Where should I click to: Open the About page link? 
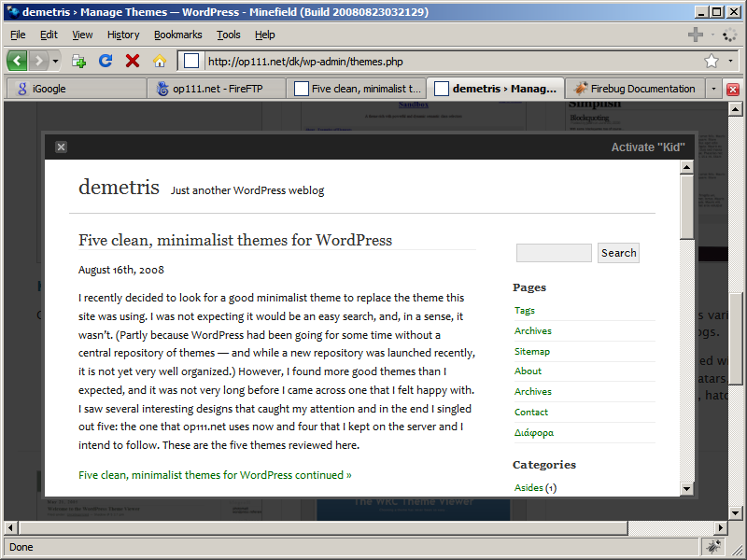point(528,371)
